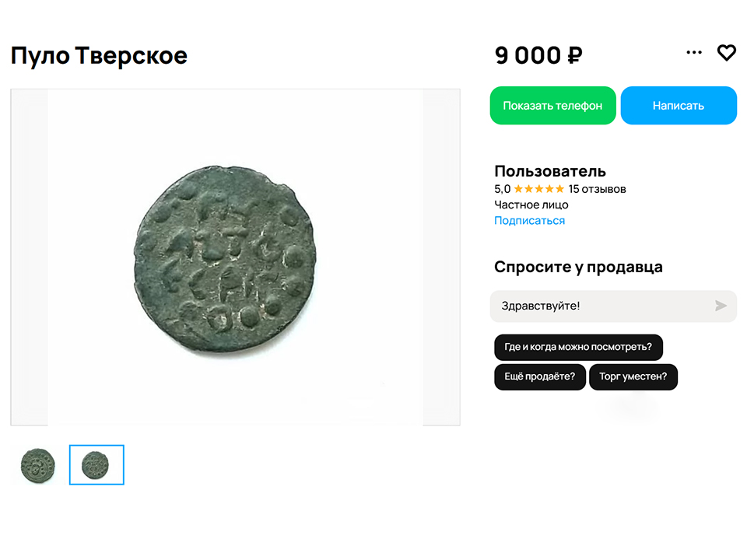This screenshot has height=560, width=747.
Task: Select the question Где и когда можно посмотреть?
Action: pos(579,347)
